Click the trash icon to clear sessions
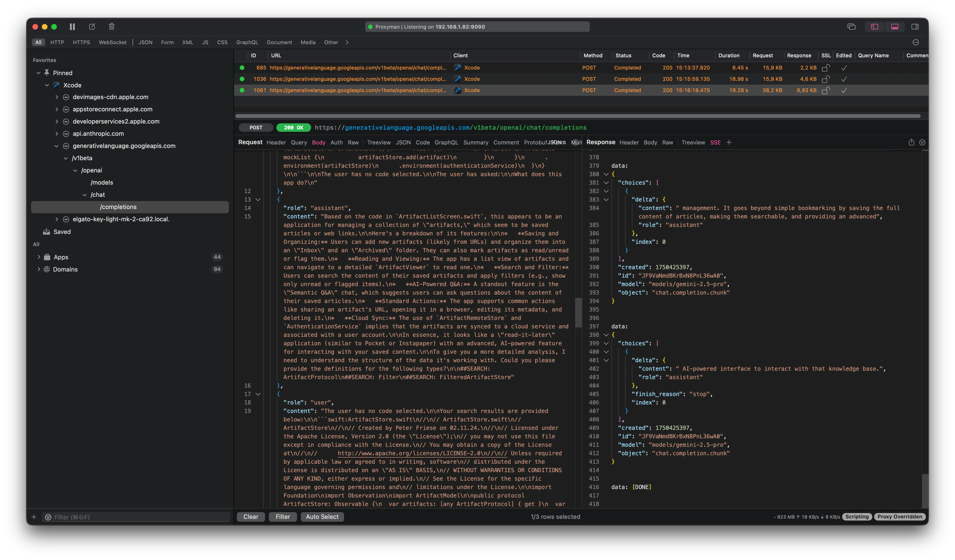The height and width of the screenshot is (560, 955). (111, 27)
